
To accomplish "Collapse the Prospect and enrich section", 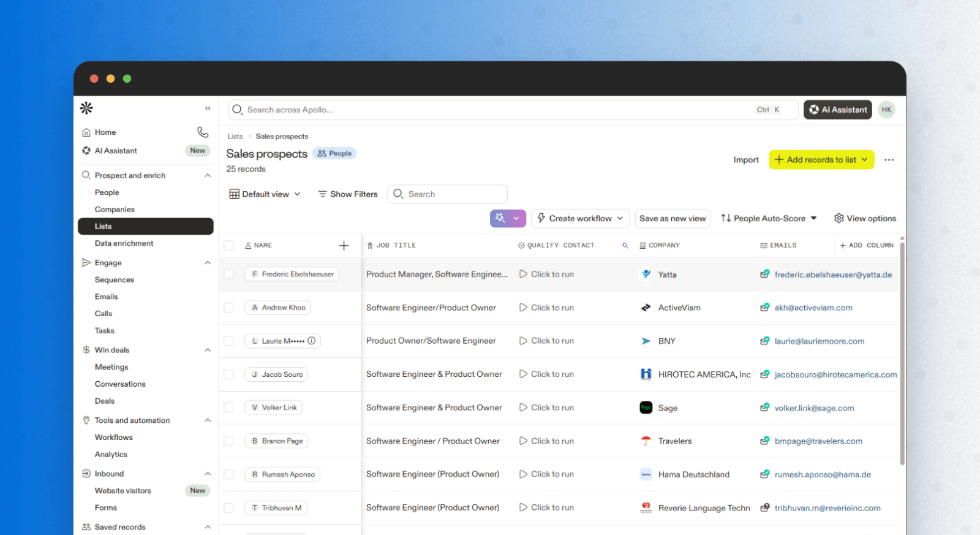I will [208, 175].
